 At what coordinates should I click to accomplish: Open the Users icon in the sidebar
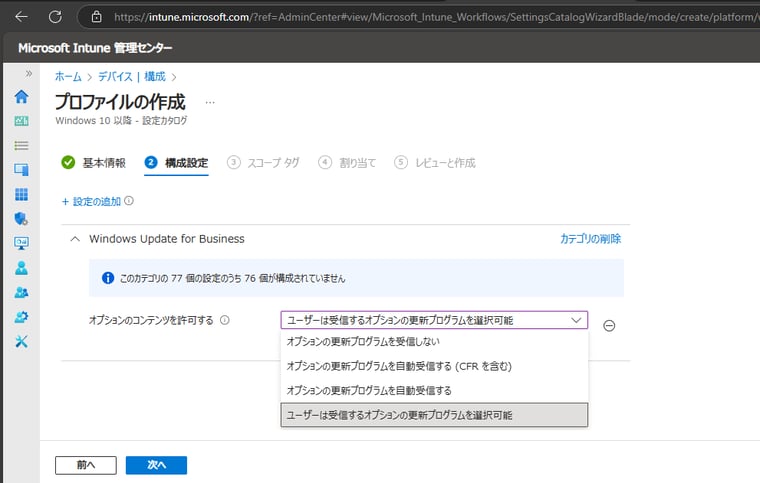point(21,268)
